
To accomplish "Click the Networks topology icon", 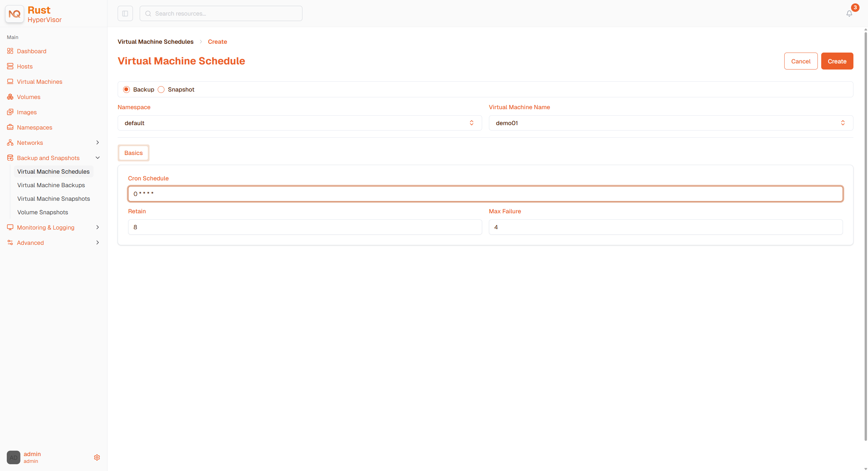I will point(10,143).
